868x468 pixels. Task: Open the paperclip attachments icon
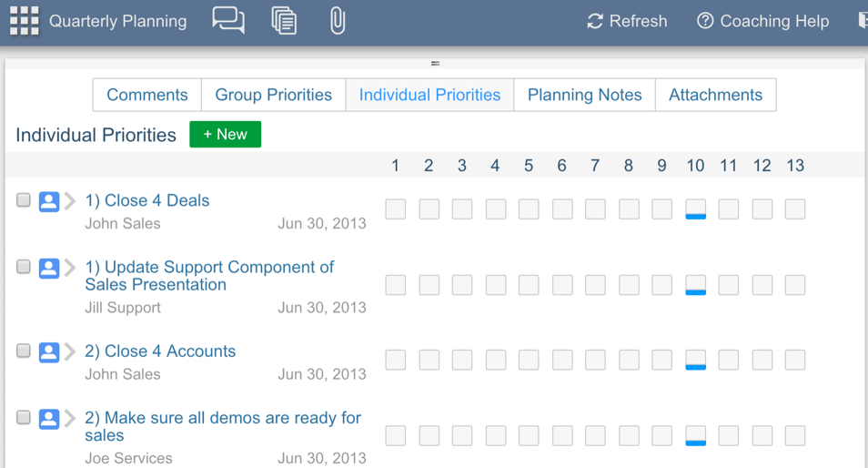pos(338,21)
